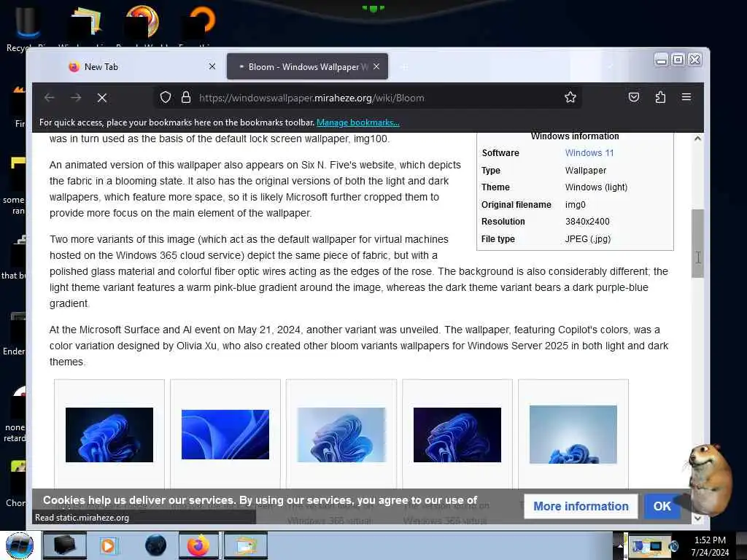
Task: Close the New Tab tab
Action: (212, 66)
